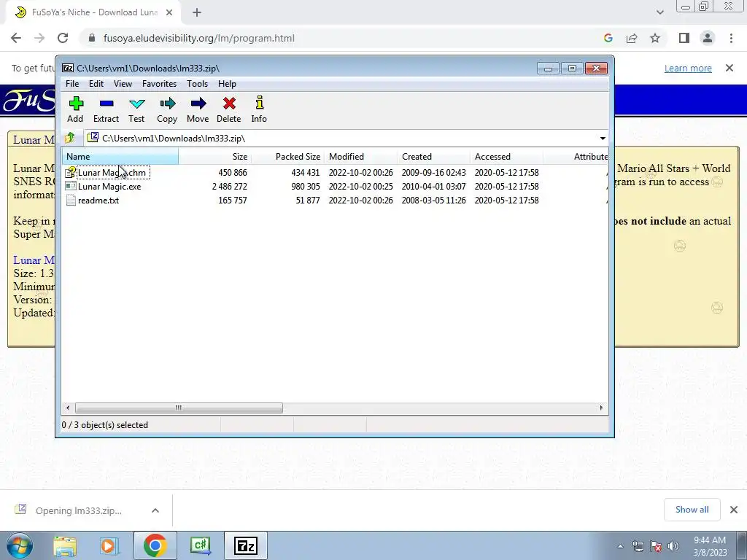Expand the lm333.zip download item options
The height and width of the screenshot is (560, 747).
click(x=155, y=510)
